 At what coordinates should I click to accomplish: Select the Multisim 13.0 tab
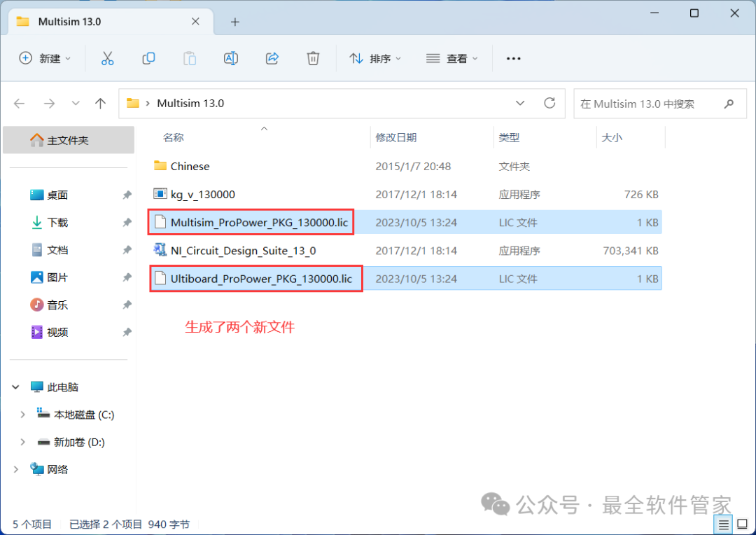pyautogui.click(x=111, y=22)
